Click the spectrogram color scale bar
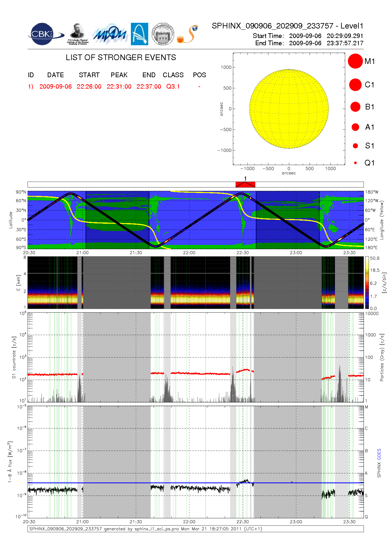 click(x=367, y=282)
